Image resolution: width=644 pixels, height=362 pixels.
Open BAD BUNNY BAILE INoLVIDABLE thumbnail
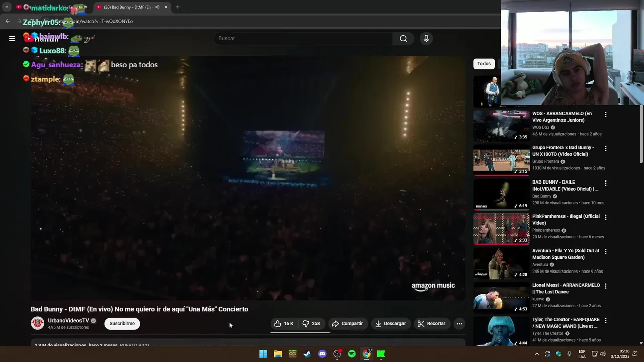pos(502,194)
